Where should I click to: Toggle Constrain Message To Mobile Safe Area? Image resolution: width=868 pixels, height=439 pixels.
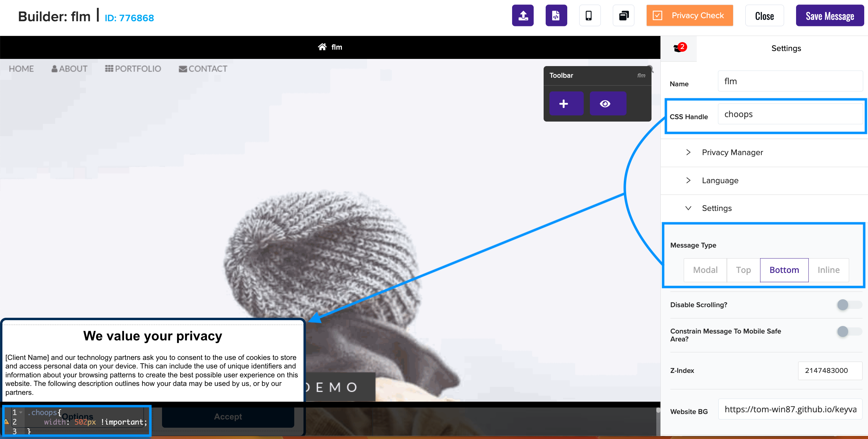(x=849, y=331)
